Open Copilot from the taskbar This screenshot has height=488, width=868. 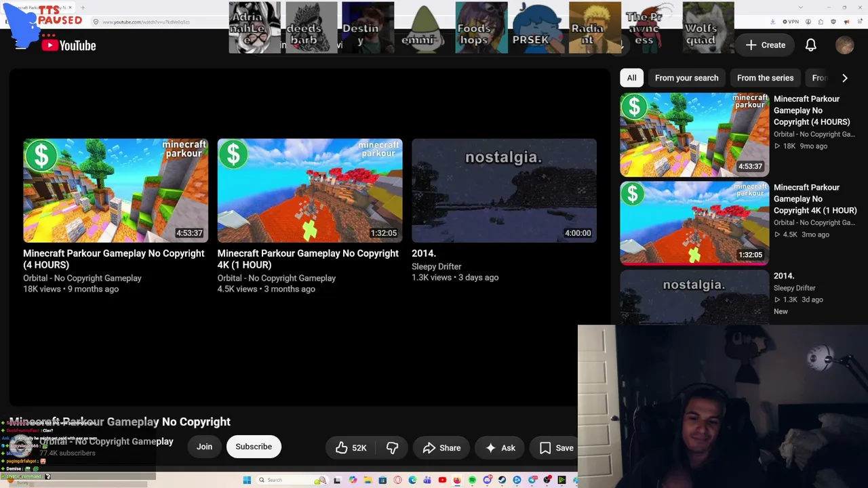pyautogui.click(x=353, y=480)
